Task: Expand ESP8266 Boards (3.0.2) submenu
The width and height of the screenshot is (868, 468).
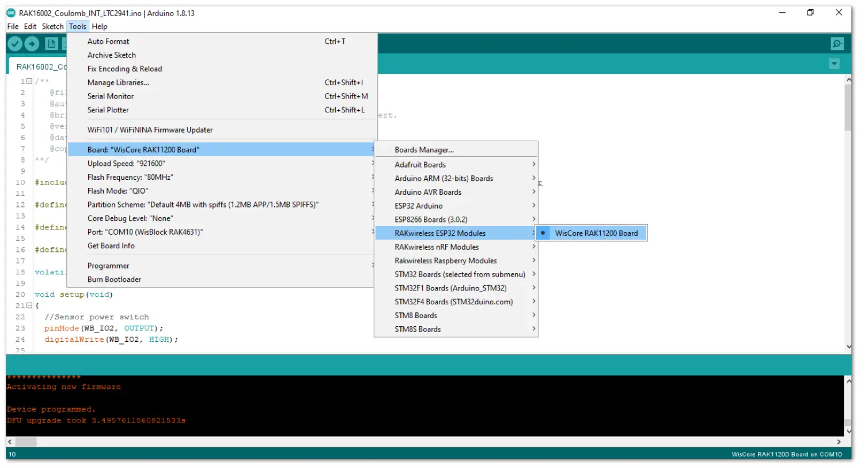Action: tap(456, 220)
